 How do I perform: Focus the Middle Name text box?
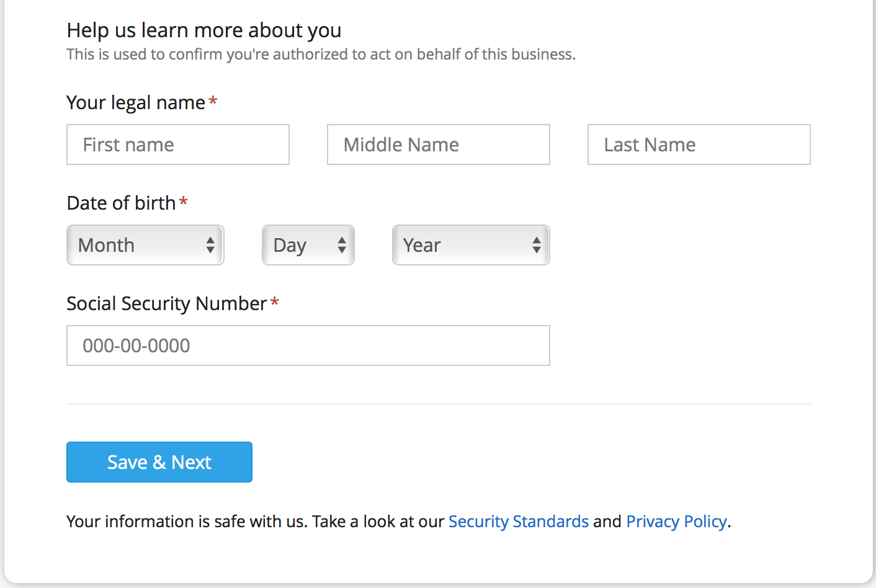pyautogui.click(x=439, y=145)
